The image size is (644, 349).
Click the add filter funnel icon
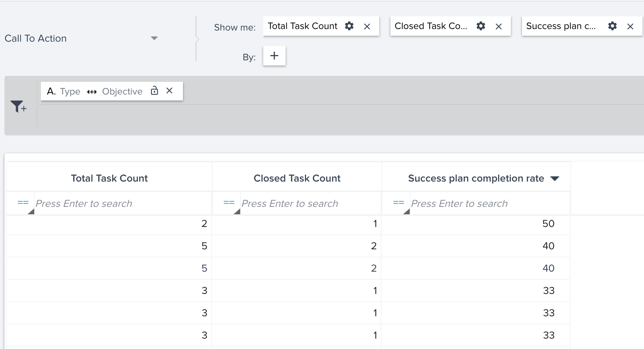(18, 106)
